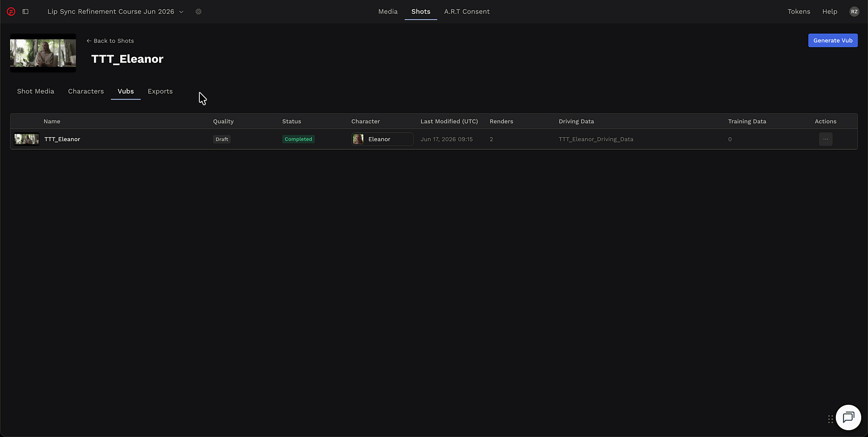Switch to the Shot Media tab
Screen dimensions: 868x437
tap(36, 91)
